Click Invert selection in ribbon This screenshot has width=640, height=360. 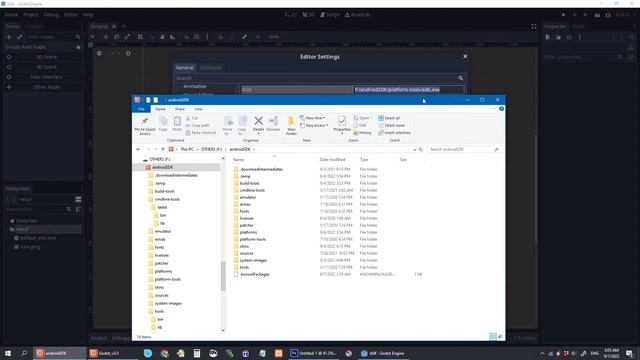click(x=394, y=133)
